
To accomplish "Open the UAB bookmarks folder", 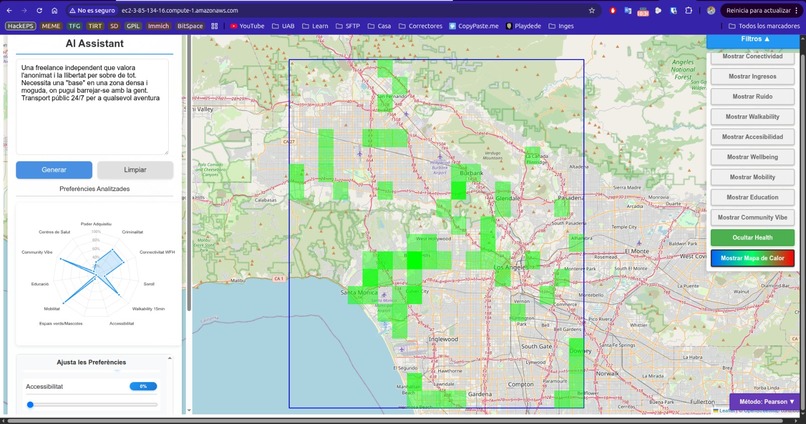I will coord(283,26).
